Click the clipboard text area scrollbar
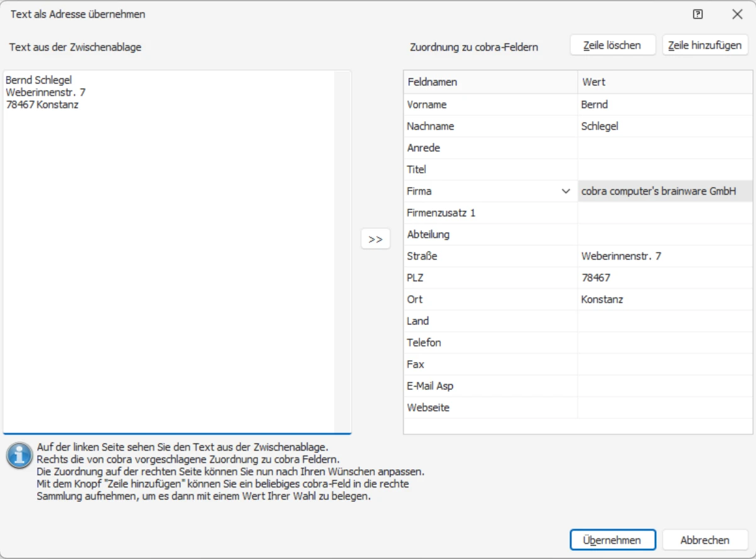Screen dimensions: 756x559 343,251
